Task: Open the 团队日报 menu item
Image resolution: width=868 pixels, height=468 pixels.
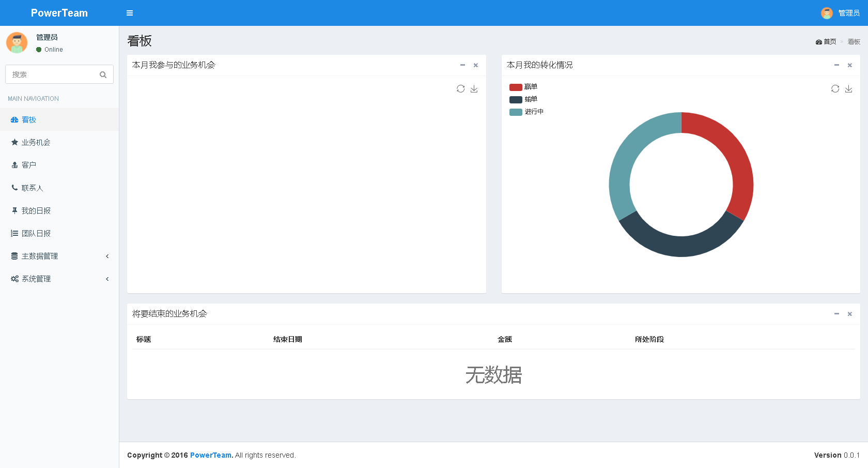Action: pyautogui.click(x=59, y=233)
